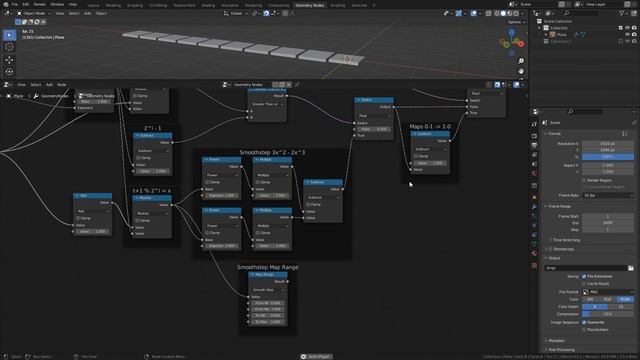Toggle Render Region checkbox
Screen dimensions: 640x360
point(584,180)
